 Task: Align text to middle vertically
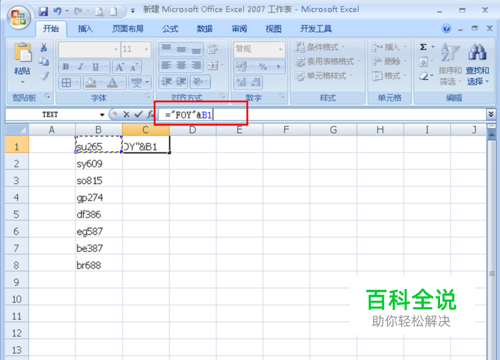pyautogui.click(x=181, y=49)
